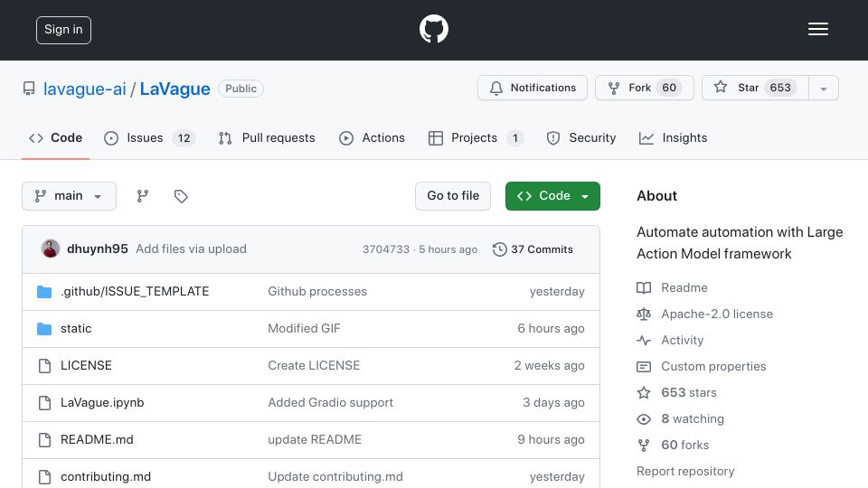Open the Apache-2.0 license link

point(704,314)
